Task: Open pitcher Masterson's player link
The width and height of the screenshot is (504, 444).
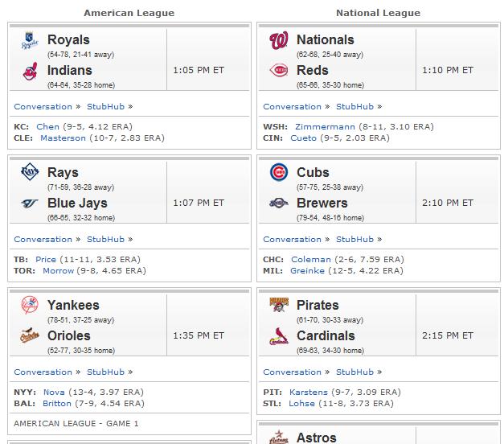Action: [x=63, y=138]
